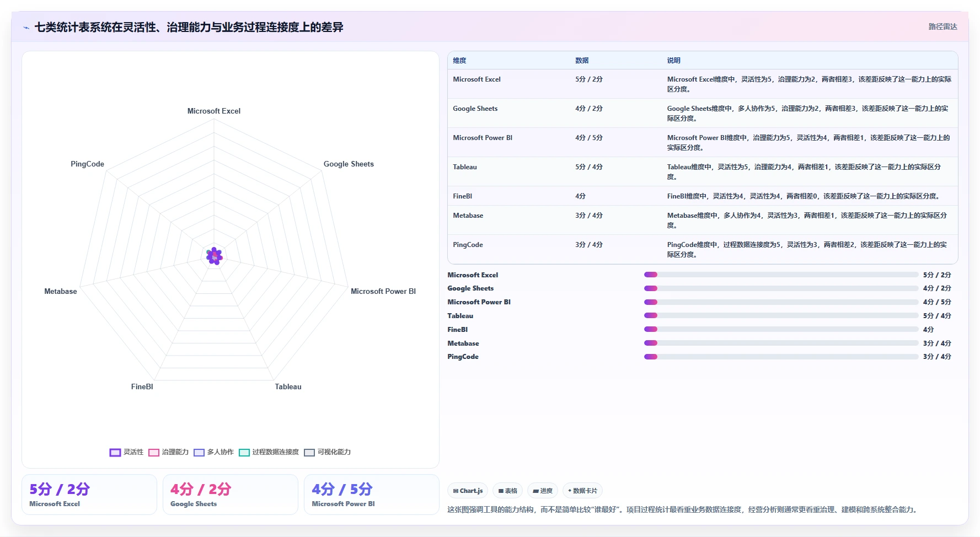Click the Microsoft Power BI axis label on radar

tap(383, 291)
